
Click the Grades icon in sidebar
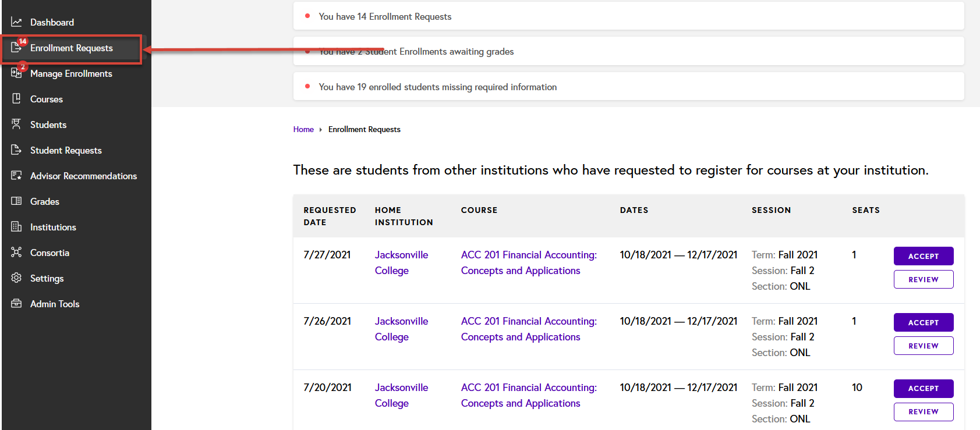[x=16, y=201]
